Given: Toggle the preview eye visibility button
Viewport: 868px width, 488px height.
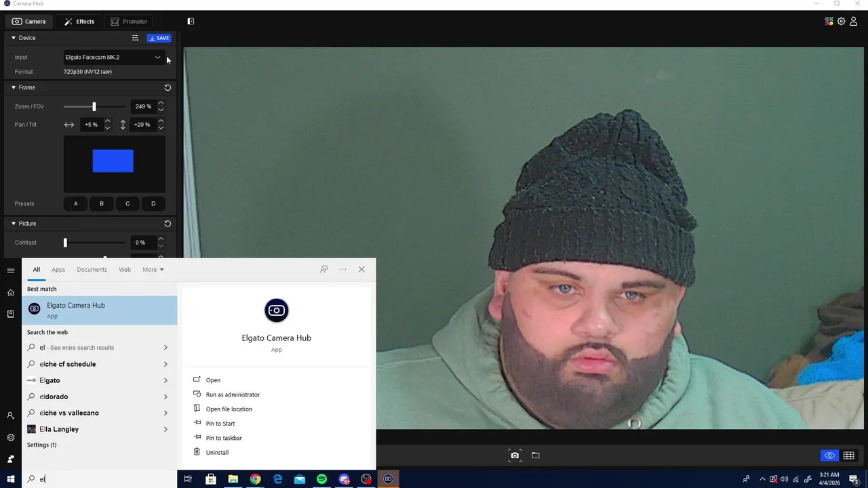Looking at the screenshot, I should pos(829,455).
